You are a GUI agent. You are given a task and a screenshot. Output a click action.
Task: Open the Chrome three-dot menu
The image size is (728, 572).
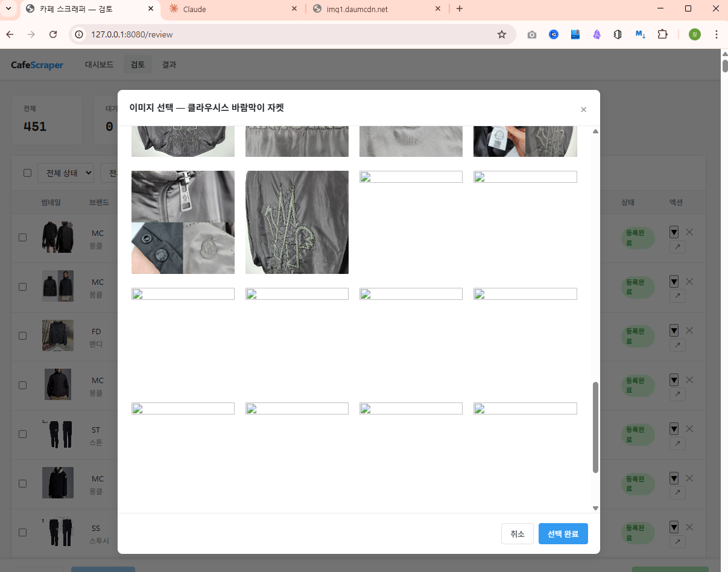[716, 34]
